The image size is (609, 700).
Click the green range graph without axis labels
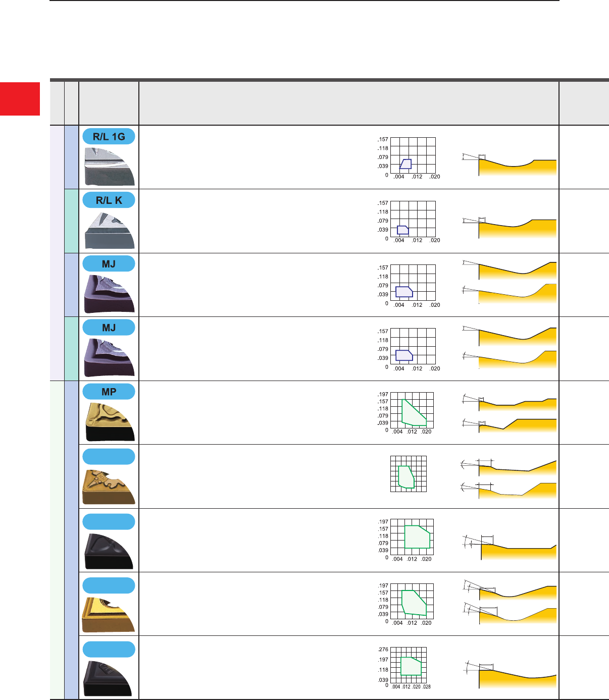tap(408, 474)
